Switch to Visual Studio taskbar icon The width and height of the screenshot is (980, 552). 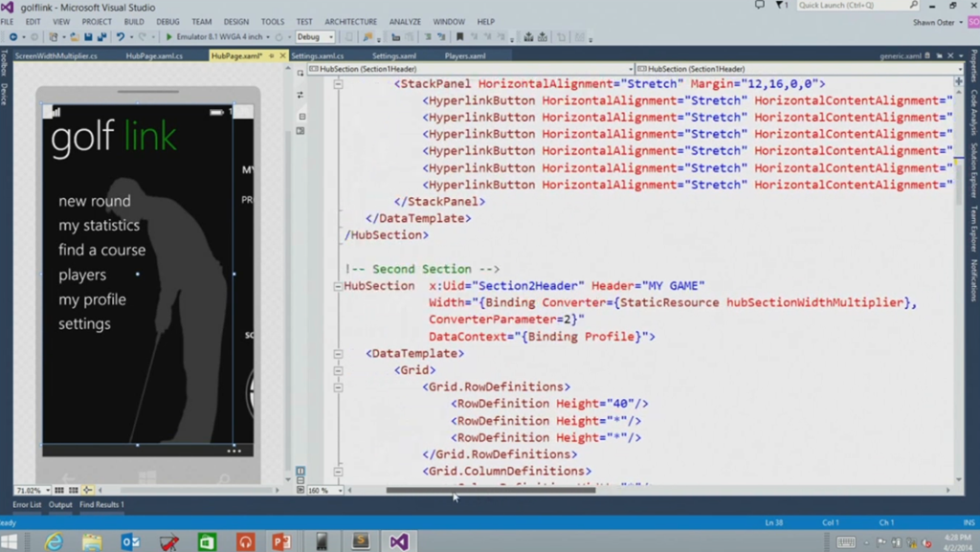[x=399, y=541]
